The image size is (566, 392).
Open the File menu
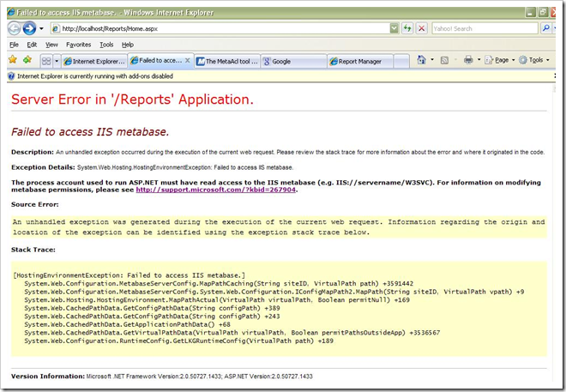coord(14,45)
